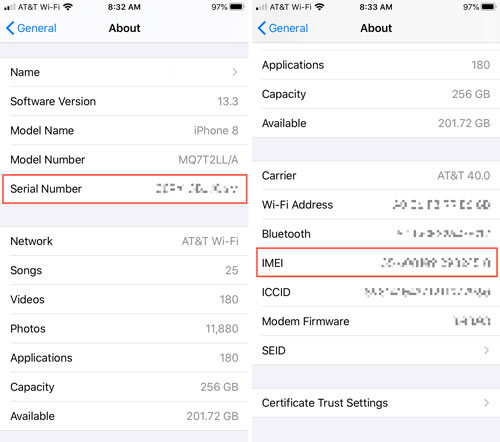Tap the Songs count 25
This screenshot has width=500, height=442.
pyautogui.click(x=232, y=270)
